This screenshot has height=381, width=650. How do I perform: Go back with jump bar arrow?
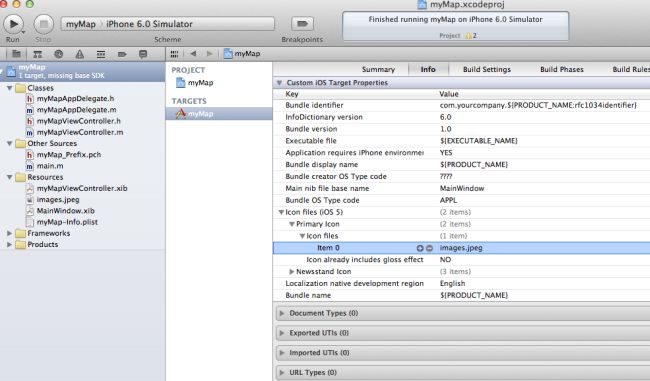(193, 53)
